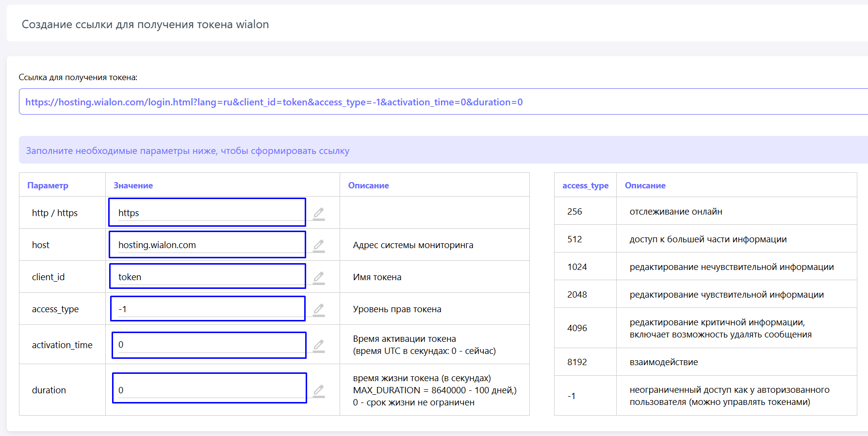This screenshot has width=868, height=436.
Task: Click the edit pencil icon beside host field
Action: (318, 245)
